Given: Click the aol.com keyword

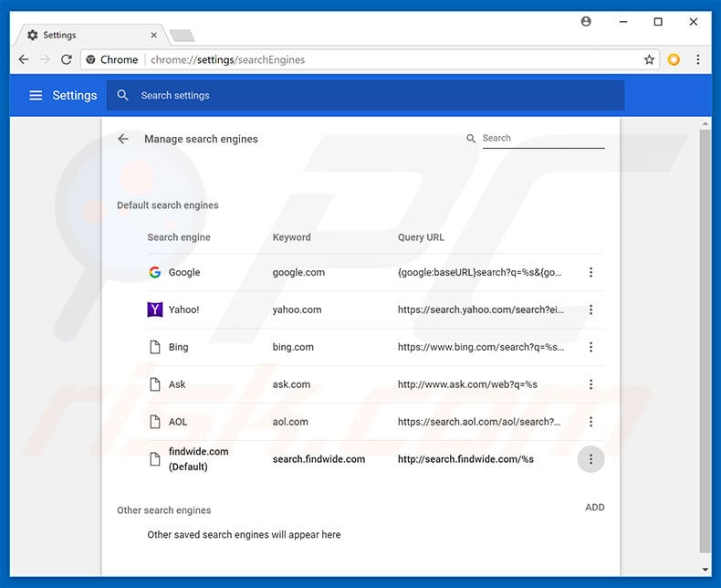Looking at the screenshot, I should (x=290, y=422).
